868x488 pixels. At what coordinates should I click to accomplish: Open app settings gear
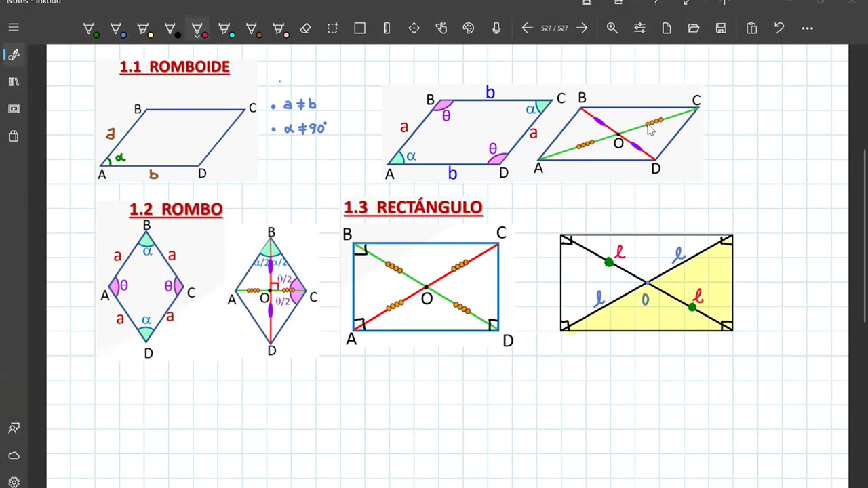(x=14, y=482)
